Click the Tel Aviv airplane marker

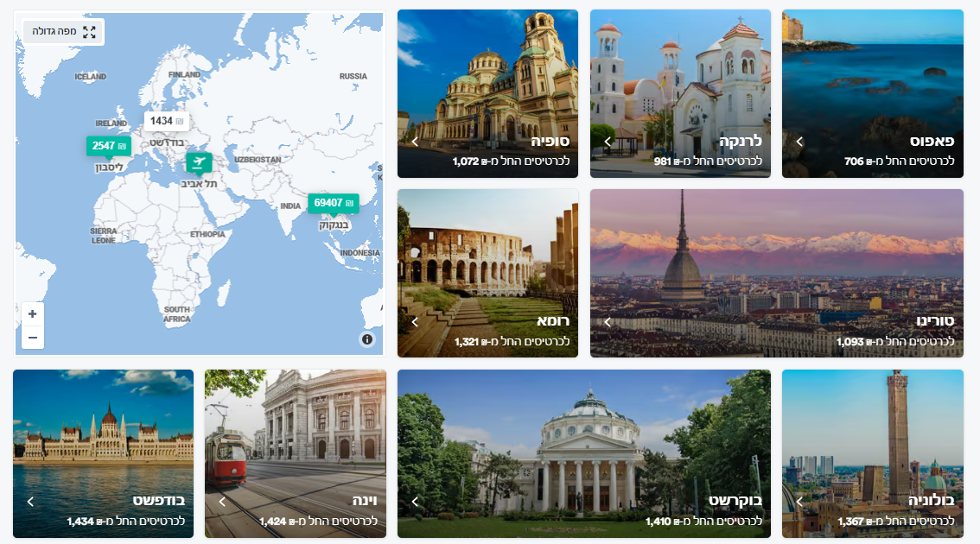[199, 163]
